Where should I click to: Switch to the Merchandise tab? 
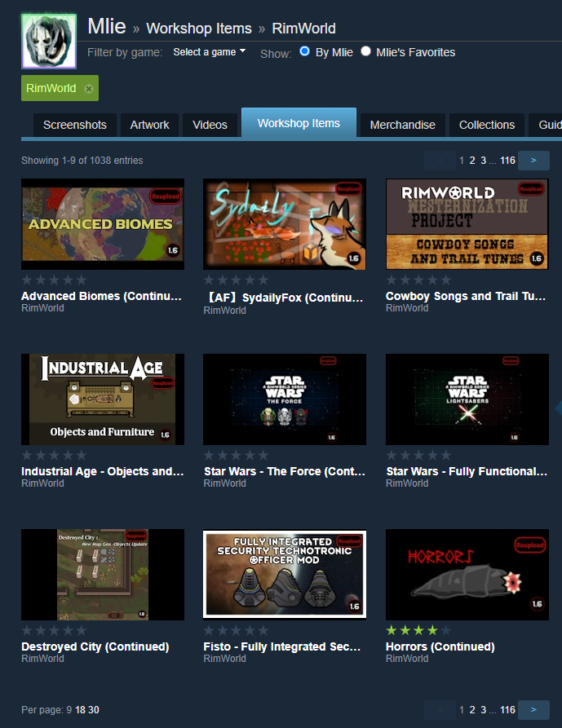tap(403, 125)
